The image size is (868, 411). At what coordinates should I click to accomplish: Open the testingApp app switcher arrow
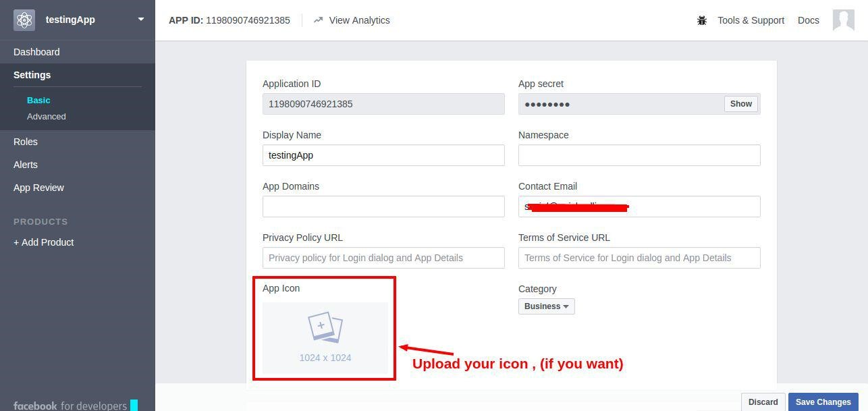tap(140, 20)
